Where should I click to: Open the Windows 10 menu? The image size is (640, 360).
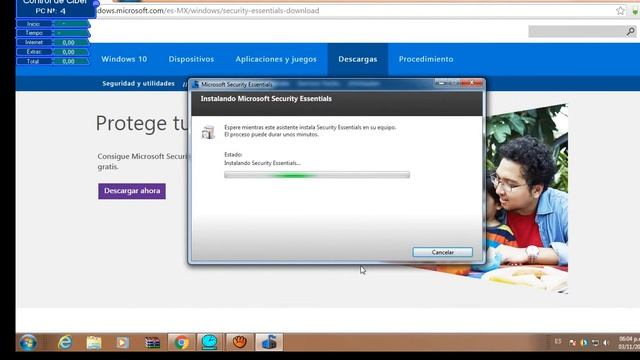(x=124, y=59)
